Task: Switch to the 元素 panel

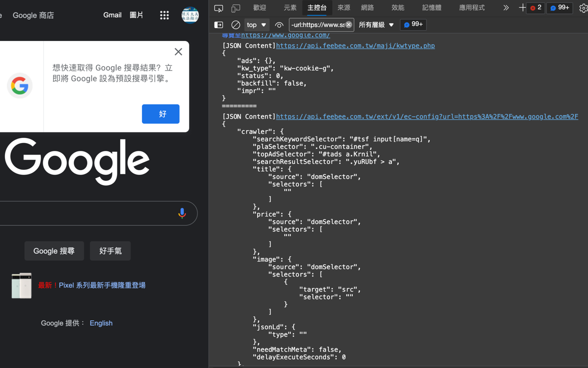Action: (290, 8)
